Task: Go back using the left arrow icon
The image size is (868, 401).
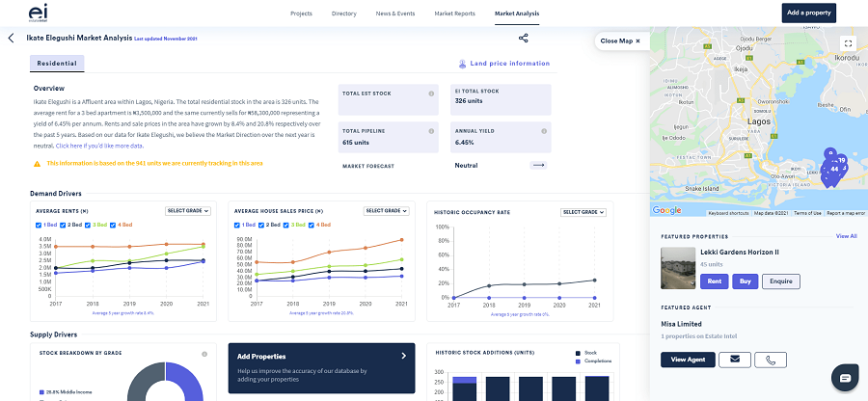Action: point(11,39)
